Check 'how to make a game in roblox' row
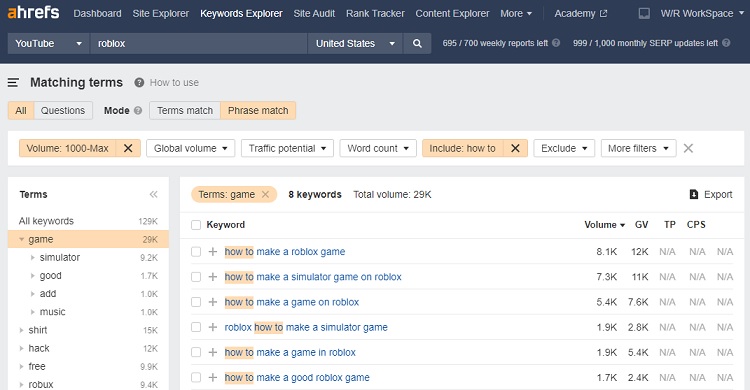The width and height of the screenshot is (750, 390). click(x=196, y=352)
